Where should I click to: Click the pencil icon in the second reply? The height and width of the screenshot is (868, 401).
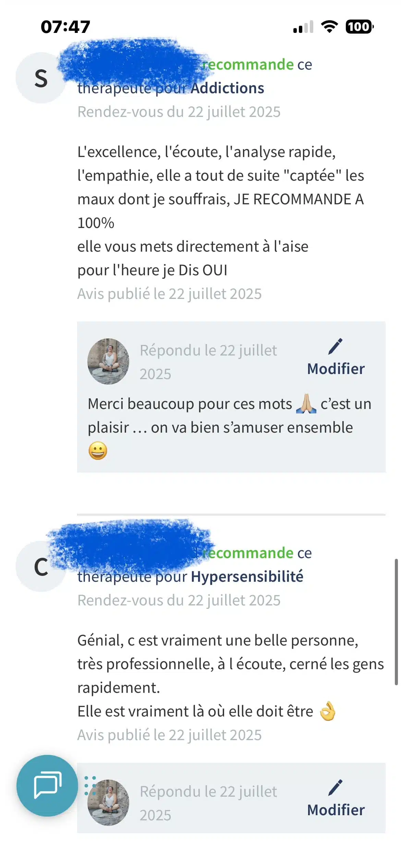click(335, 787)
